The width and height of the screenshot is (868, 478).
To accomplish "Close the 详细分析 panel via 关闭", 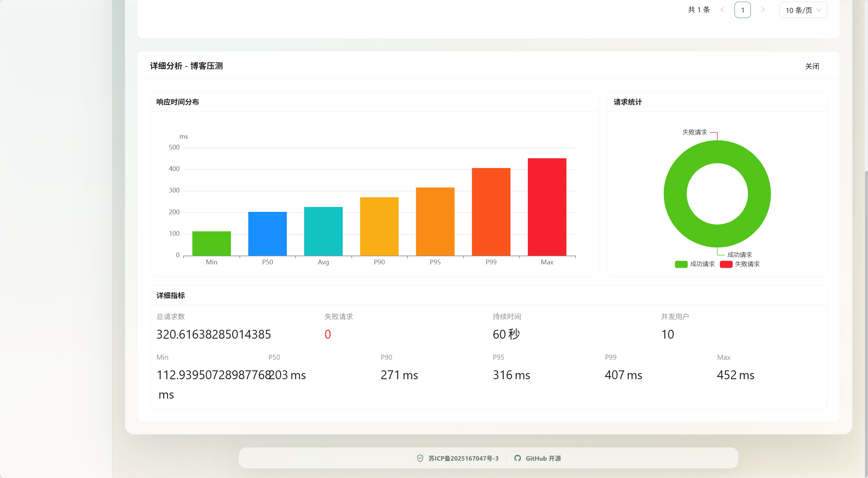I will [812, 66].
